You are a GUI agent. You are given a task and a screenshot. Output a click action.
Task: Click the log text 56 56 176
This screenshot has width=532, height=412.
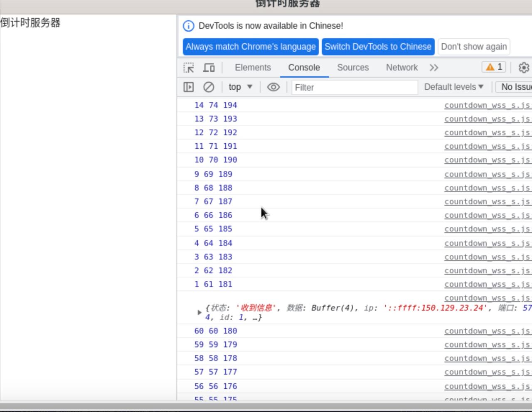tap(216, 386)
